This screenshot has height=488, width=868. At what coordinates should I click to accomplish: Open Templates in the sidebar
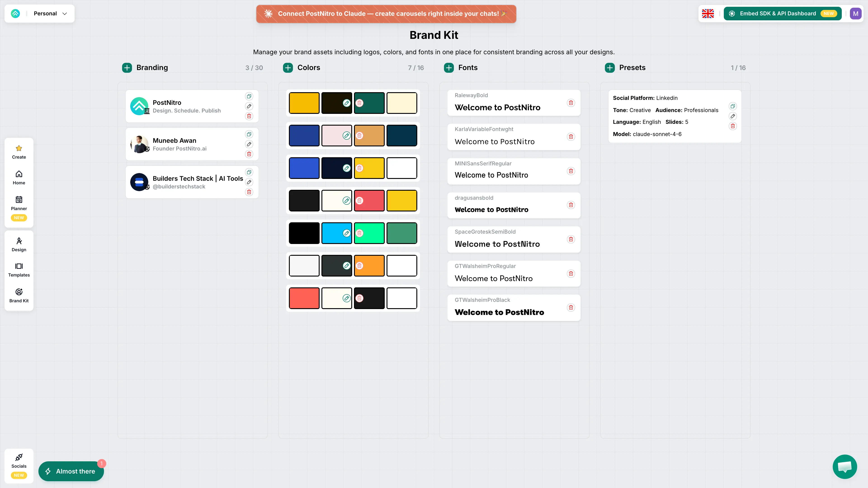(x=19, y=270)
